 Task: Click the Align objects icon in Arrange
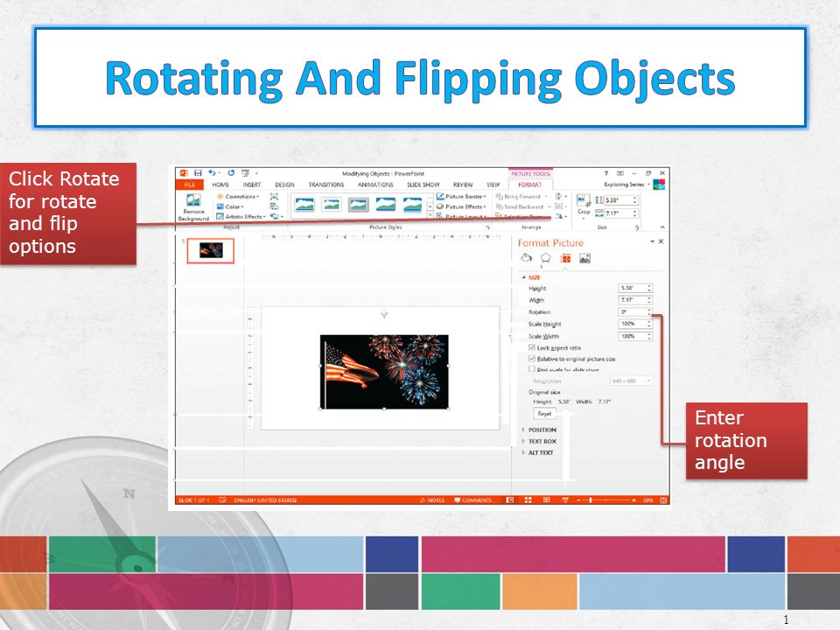pyautogui.click(x=559, y=197)
